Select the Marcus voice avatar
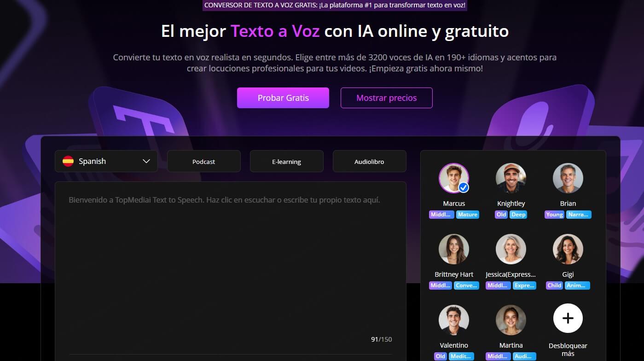Viewport: 644px width, 361px height. 454,178
